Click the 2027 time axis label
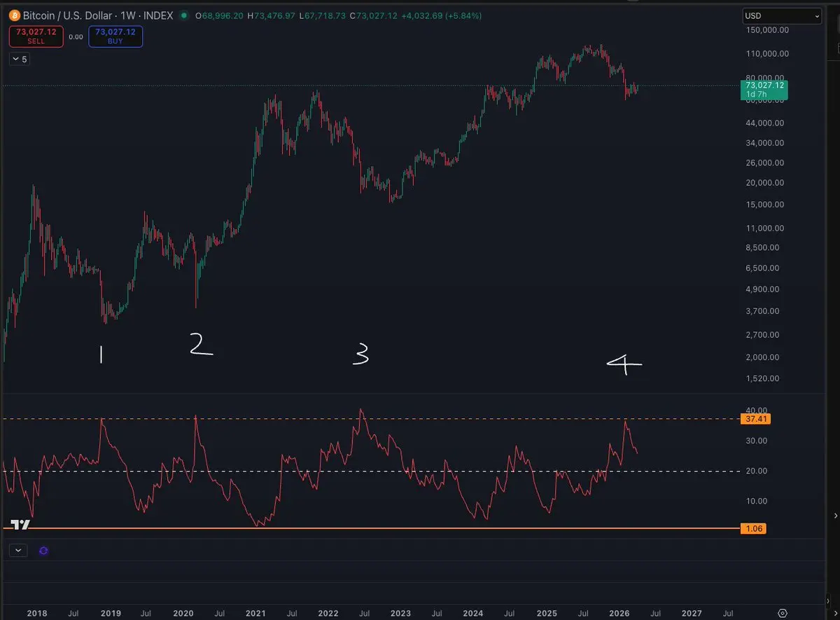This screenshot has width=840, height=620. pyautogui.click(x=691, y=613)
